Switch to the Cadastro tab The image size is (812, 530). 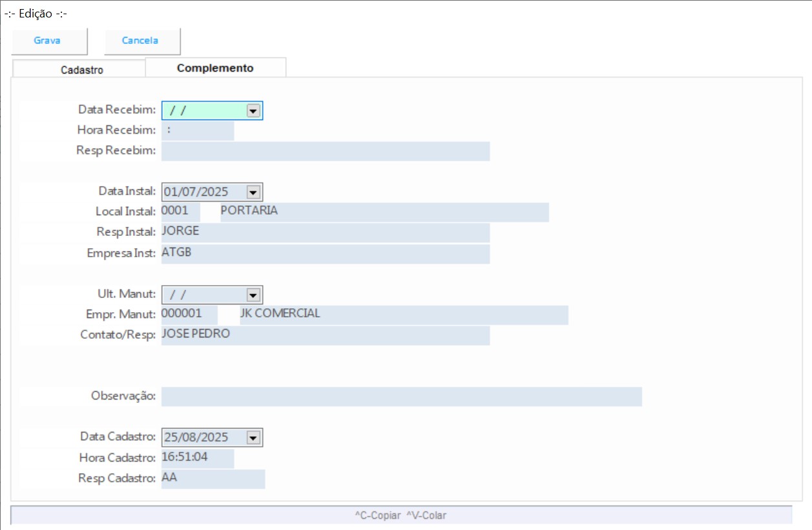pos(81,70)
